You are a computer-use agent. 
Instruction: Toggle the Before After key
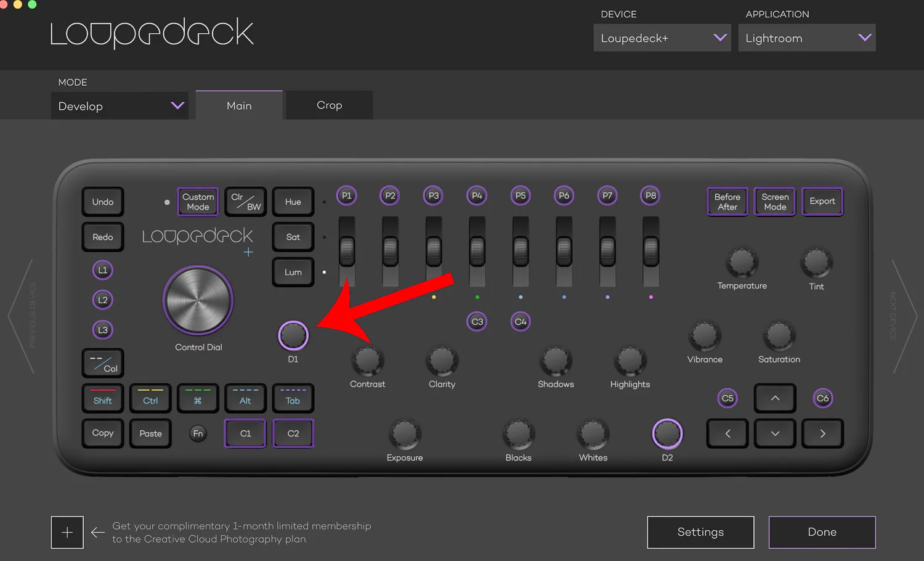tap(727, 202)
